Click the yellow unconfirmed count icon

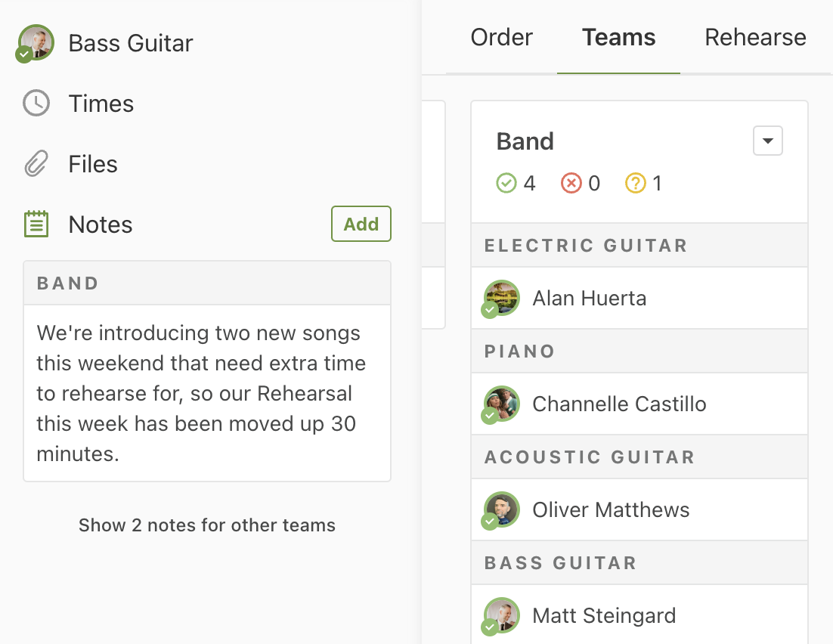635,183
